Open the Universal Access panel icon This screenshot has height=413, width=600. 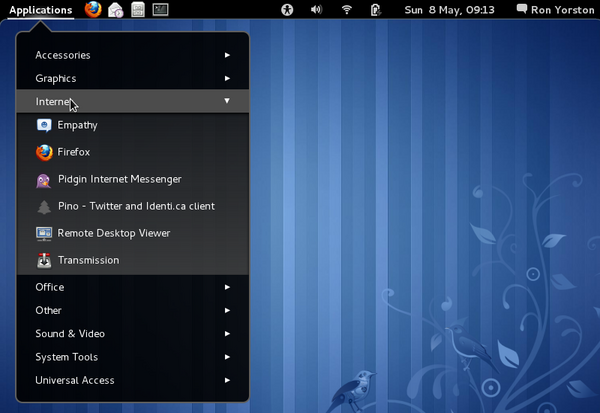287,10
